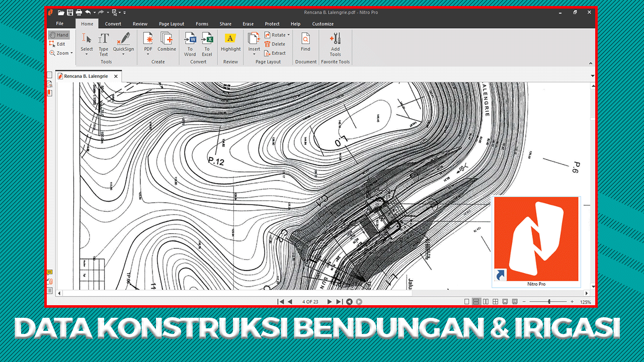Go to the previous page
The height and width of the screenshot is (362, 644).
point(290,302)
